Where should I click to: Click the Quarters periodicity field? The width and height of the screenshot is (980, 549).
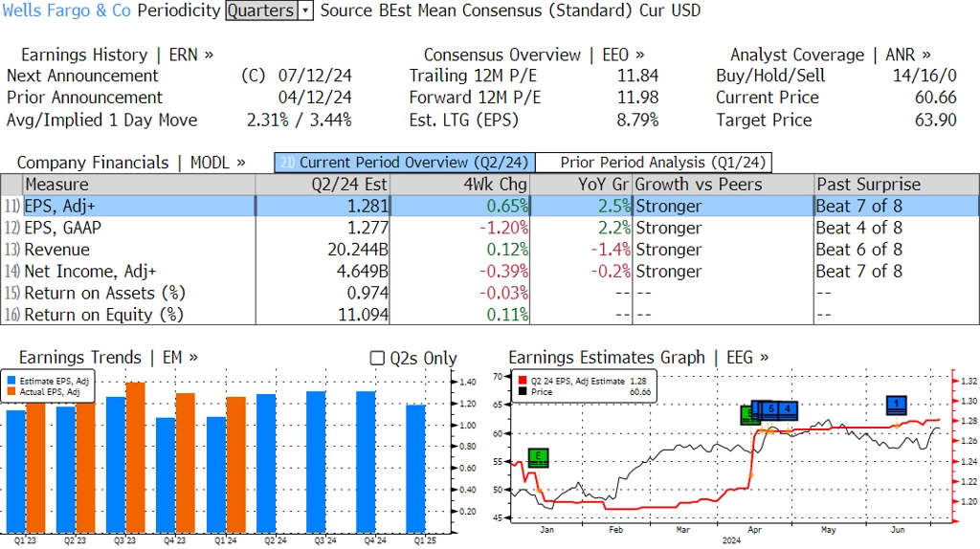click(x=260, y=11)
